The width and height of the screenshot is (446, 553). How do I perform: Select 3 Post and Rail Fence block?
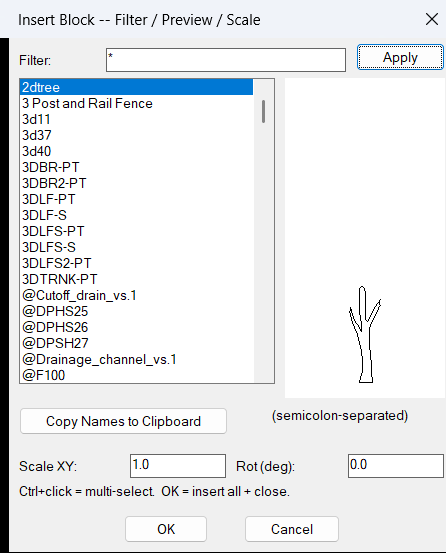coord(136,103)
